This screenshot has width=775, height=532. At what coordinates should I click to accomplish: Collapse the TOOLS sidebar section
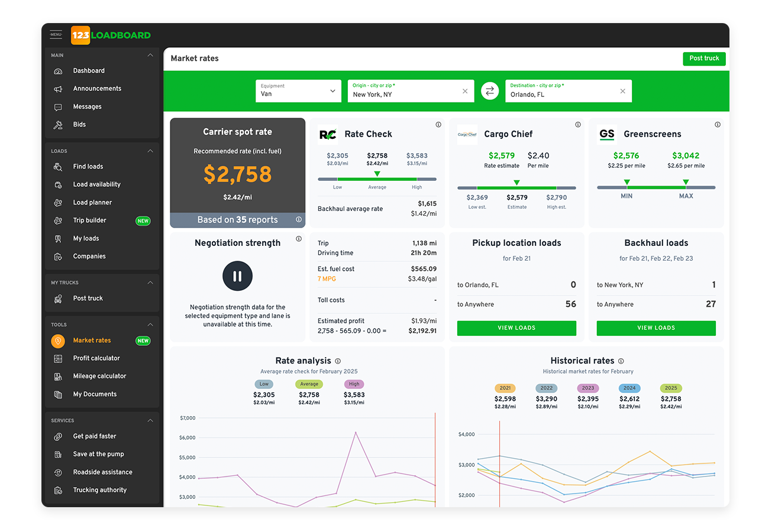(150, 325)
